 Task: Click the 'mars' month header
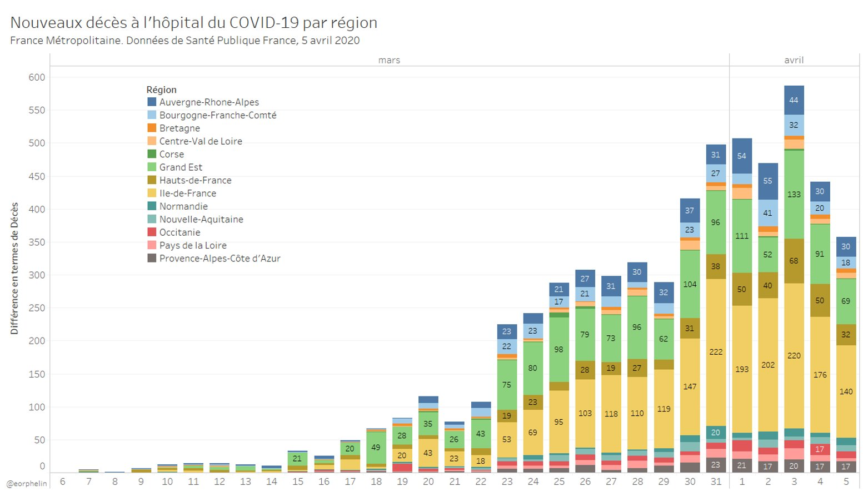[389, 60]
